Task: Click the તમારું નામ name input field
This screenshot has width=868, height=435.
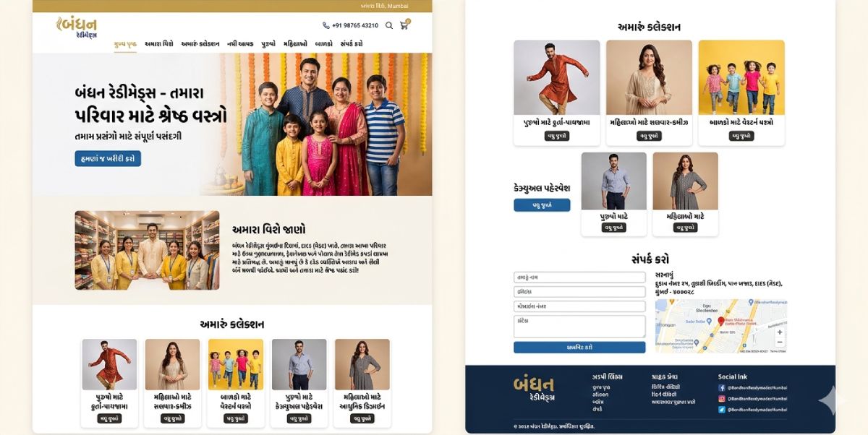Action: 579,277
